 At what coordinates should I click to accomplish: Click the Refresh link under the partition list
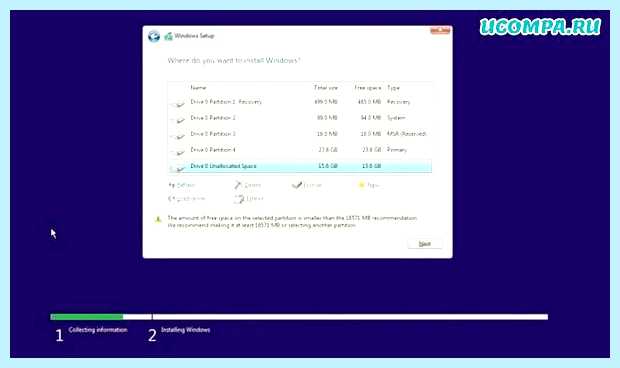pyautogui.click(x=182, y=185)
